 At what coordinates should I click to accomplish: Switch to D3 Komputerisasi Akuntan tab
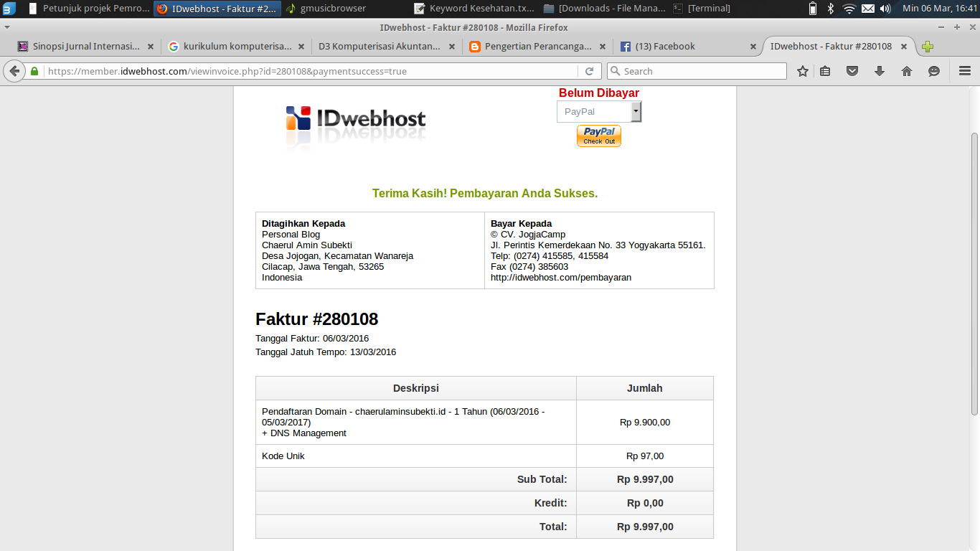[387, 47]
